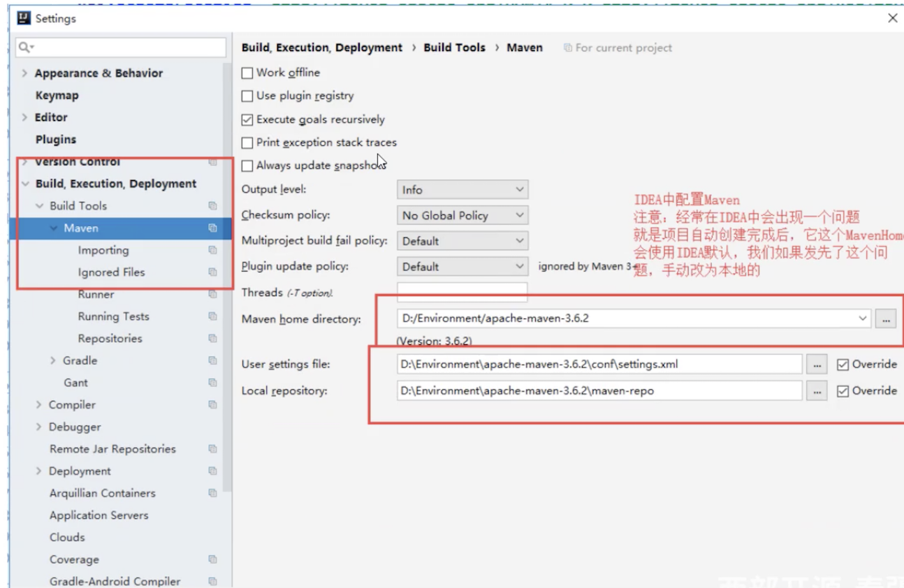The image size is (904, 588).
Task: Click project-level icon beside Compiler
Action: click(212, 405)
